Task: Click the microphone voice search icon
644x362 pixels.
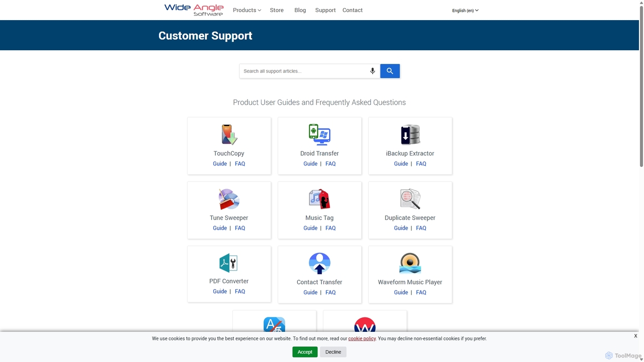Action: [x=372, y=71]
